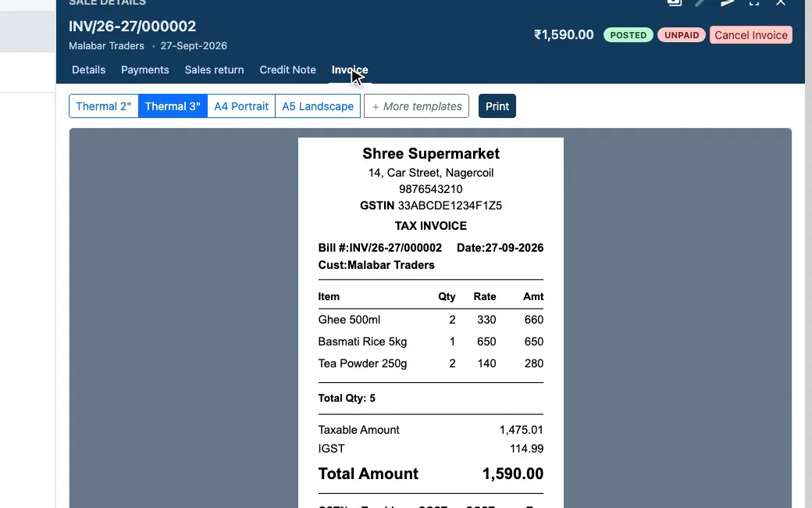Click the Total Amount label
The height and width of the screenshot is (508, 812).
[369, 474]
